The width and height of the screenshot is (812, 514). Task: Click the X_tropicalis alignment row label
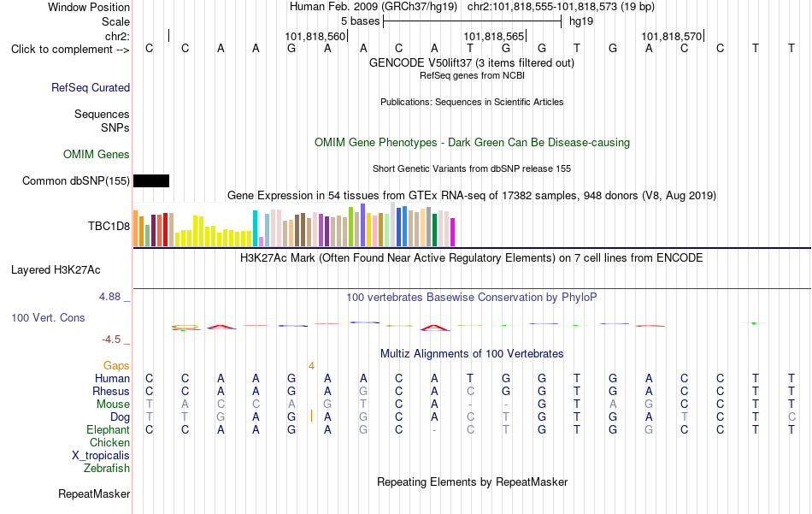(x=101, y=456)
